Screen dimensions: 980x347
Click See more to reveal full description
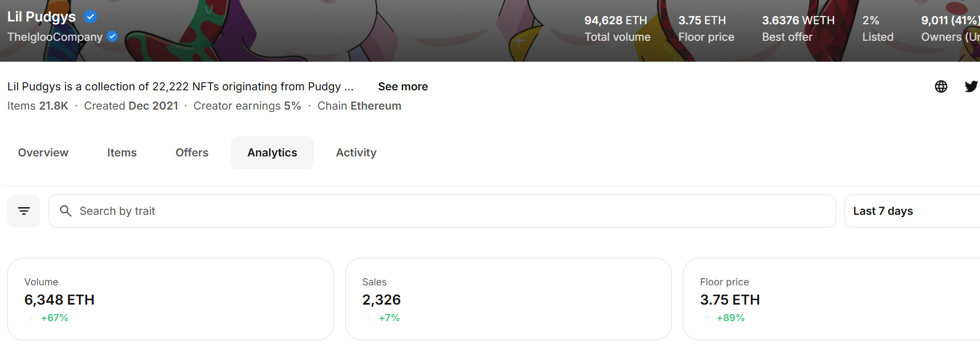403,86
